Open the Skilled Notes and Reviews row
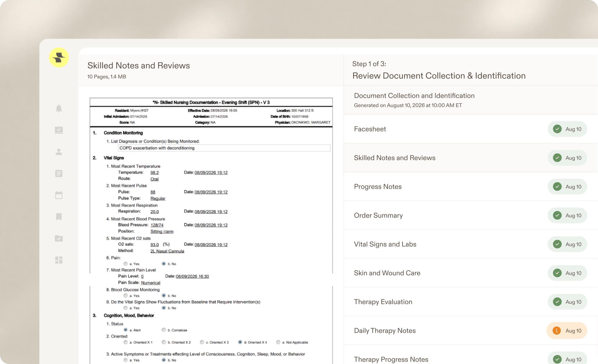 (x=471, y=158)
